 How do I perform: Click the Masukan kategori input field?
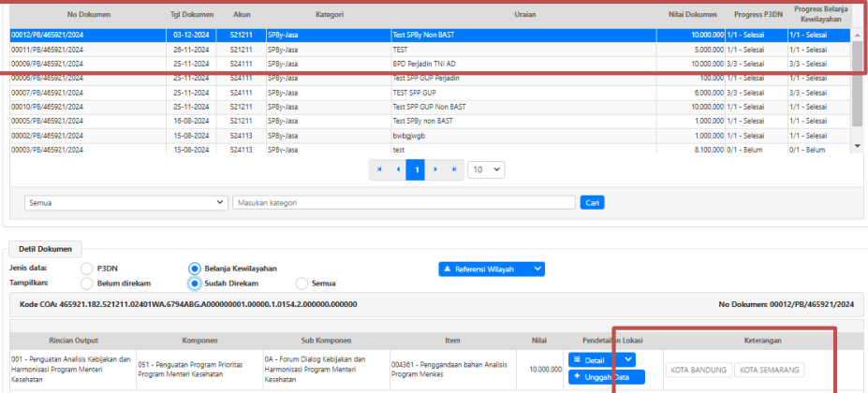(x=404, y=202)
